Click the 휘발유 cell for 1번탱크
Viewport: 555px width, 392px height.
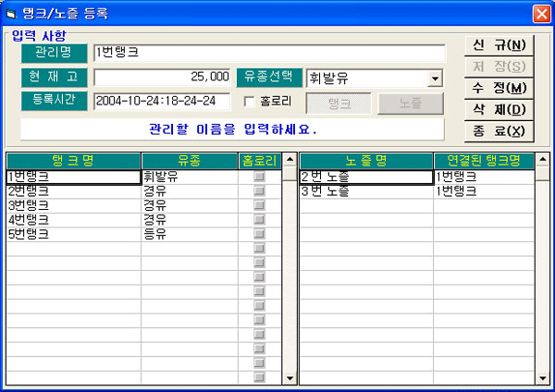pos(190,178)
